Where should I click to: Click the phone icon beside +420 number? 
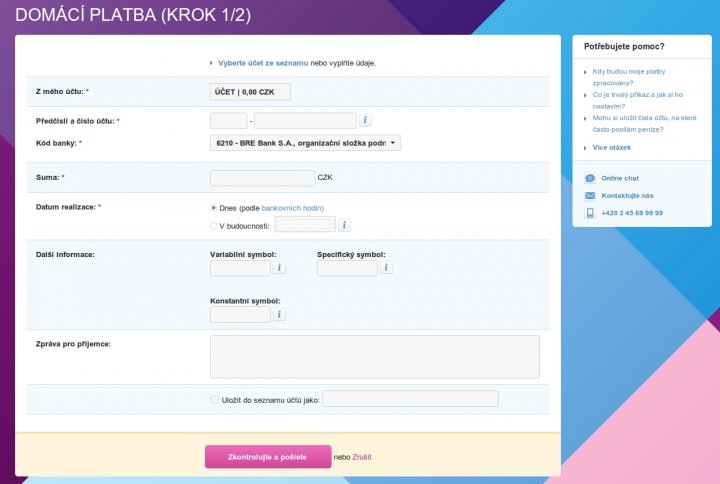pos(590,213)
